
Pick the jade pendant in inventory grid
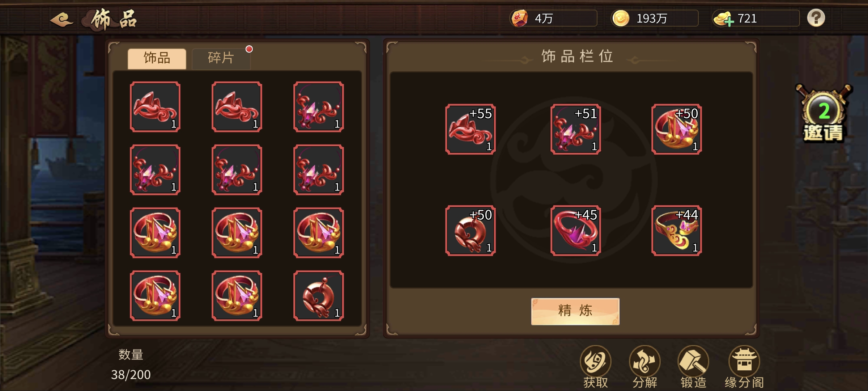point(319,296)
